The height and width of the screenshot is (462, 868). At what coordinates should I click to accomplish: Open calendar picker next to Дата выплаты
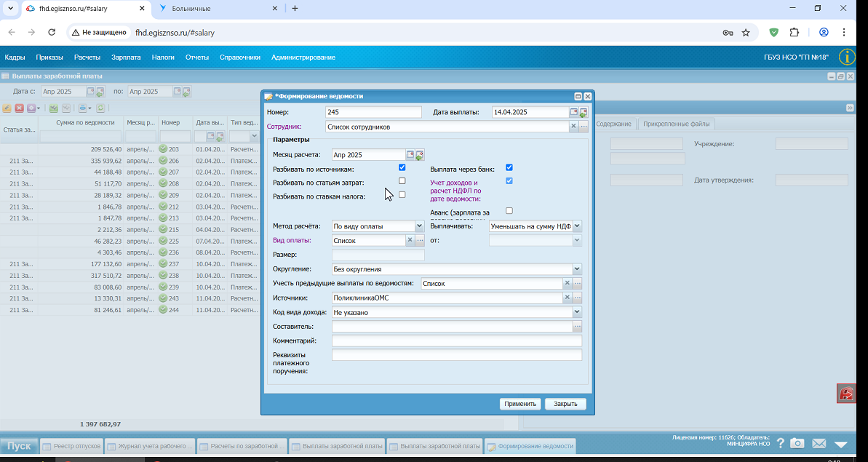click(574, 112)
